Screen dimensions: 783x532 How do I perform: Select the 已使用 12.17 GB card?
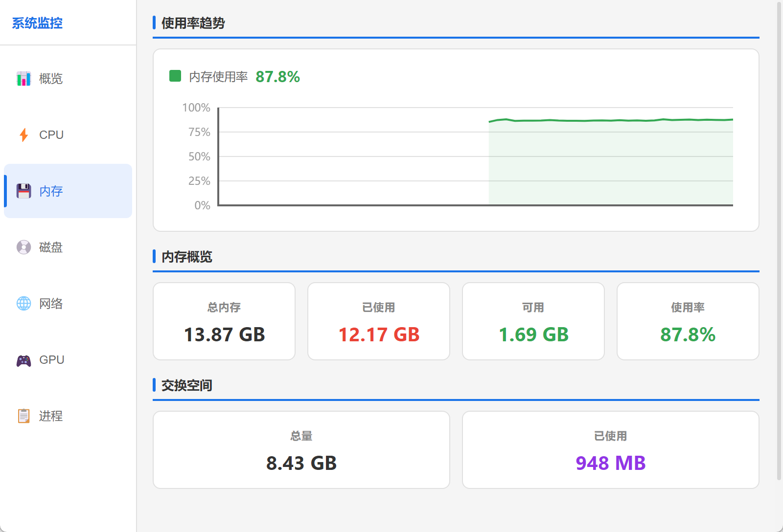tap(379, 321)
